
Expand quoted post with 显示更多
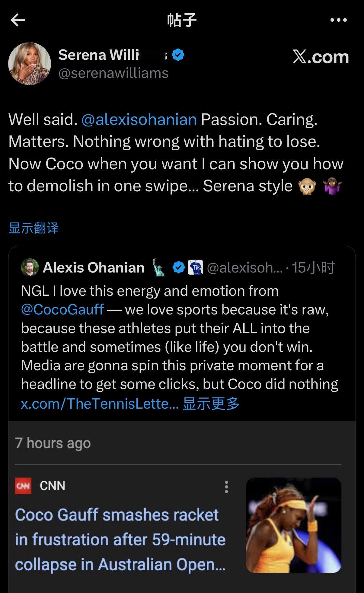click(211, 403)
